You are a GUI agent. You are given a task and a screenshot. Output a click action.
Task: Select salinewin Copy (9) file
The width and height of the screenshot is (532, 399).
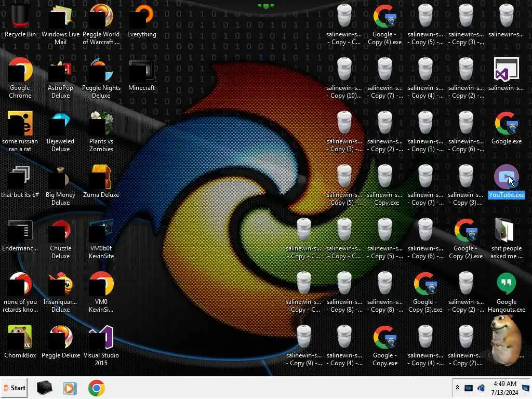[303, 346]
